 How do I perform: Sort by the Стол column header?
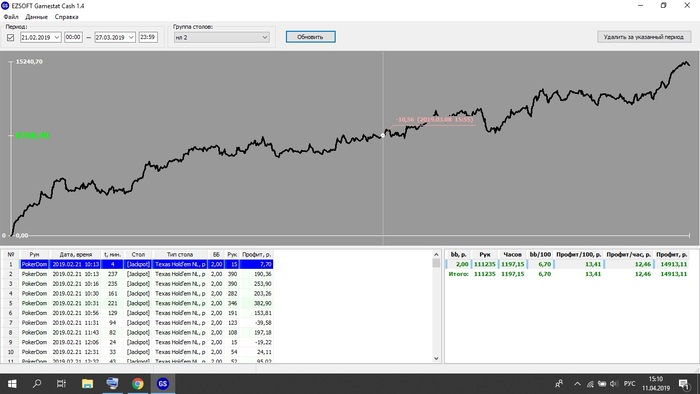point(138,254)
